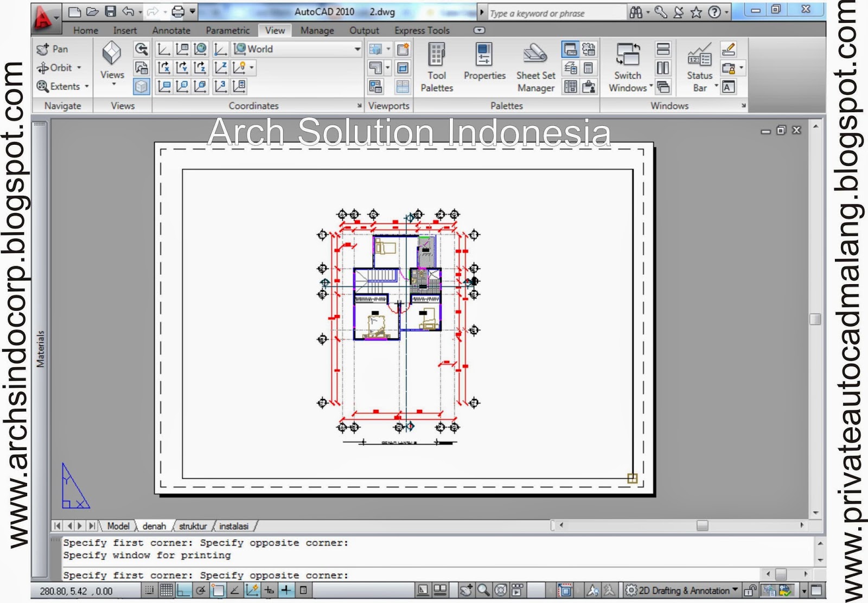Click the Zoom Previous view icon
This screenshot has width=868, height=603.
coord(142,49)
